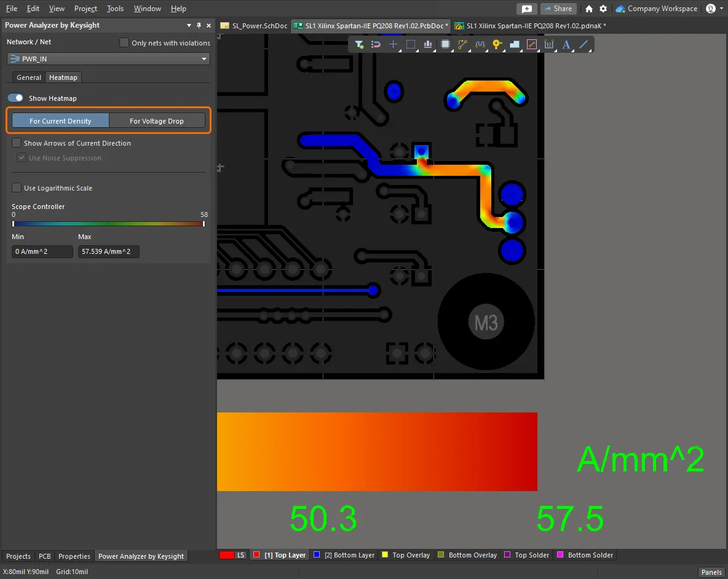The width and height of the screenshot is (728, 579).
Task: Choose the place line tool
Action: 584,44
